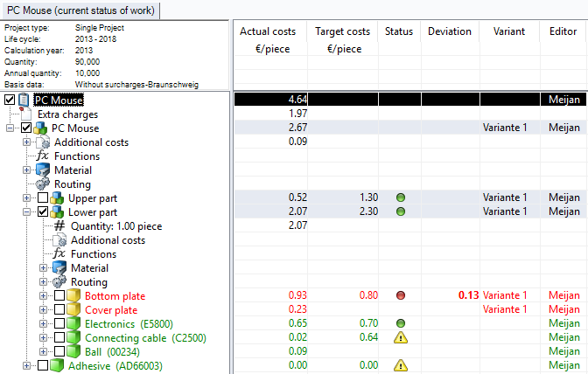The width and height of the screenshot is (588, 374).
Task: Click the fx icon of Functions under Lower part
Action: [x=59, y=254]
